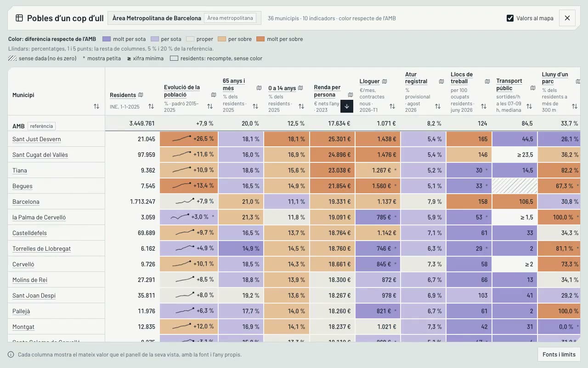588x368 pixels.
Task: Click Barcelona's residents value 1.713.247
Action: pos(143,201)
